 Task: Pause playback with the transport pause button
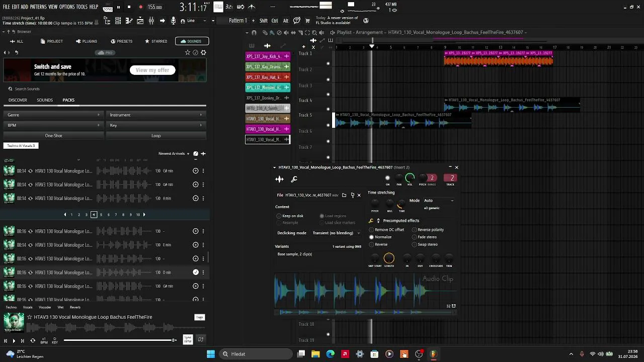pyautogui.click(x=118, y=7)
